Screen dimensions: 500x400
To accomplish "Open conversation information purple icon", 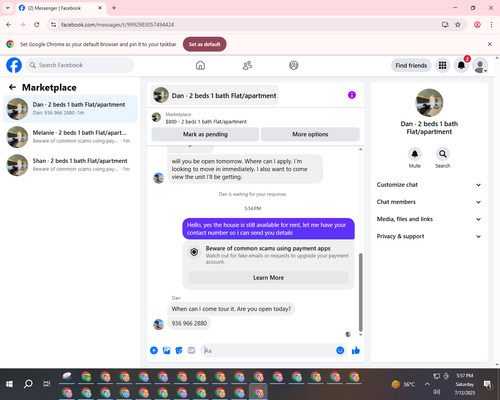I will pyautogui.click(x=352, y=95).
